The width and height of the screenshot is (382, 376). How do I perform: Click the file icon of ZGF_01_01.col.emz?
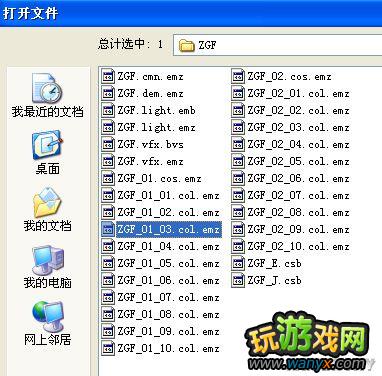pyautogui.click(x=108, y=195)
